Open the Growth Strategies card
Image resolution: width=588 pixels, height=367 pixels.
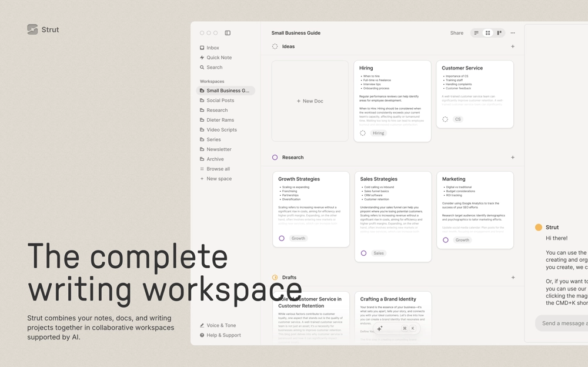point(311,209)
